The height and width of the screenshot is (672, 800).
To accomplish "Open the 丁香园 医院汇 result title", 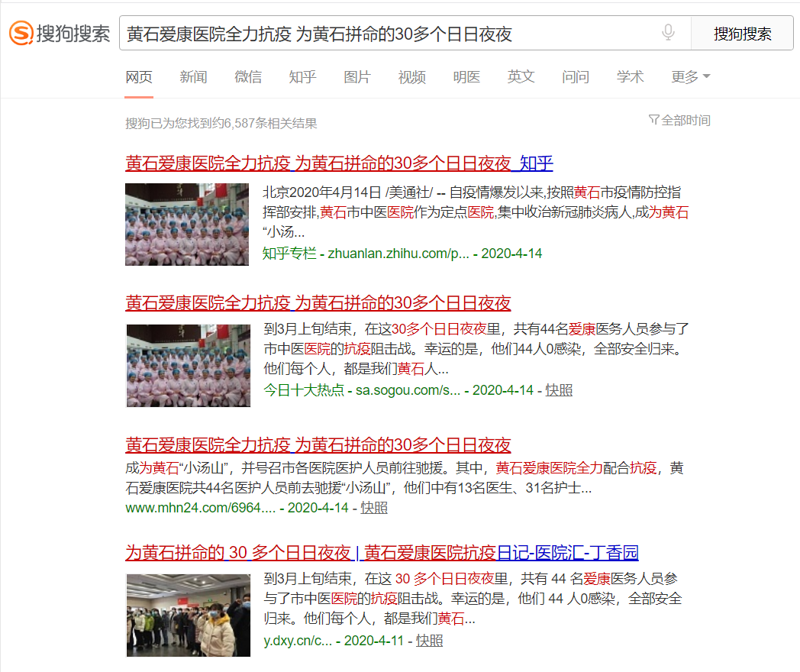I will coord(382,552).
